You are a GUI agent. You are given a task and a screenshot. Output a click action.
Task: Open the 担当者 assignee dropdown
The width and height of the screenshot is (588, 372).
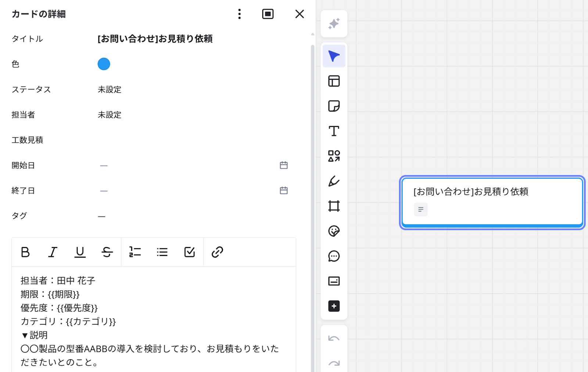click(110, 115)
